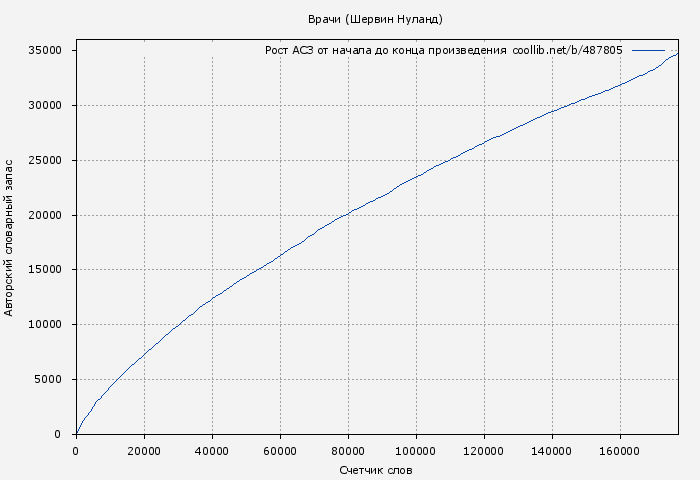This screenshot has height=480, width=700.
Task: Click the 20000 tick on the x-axis
Action: (x=144, y=450)
